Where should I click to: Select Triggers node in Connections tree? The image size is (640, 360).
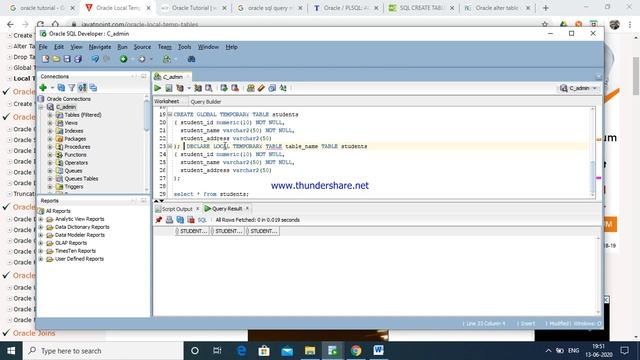pos(74,187)
